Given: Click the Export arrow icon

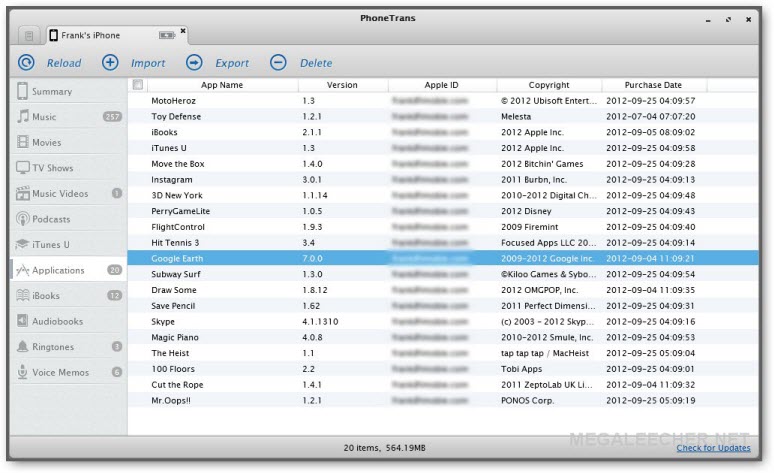Looking at the screenshot, I should pyautogui.click(x=194, y=63).
